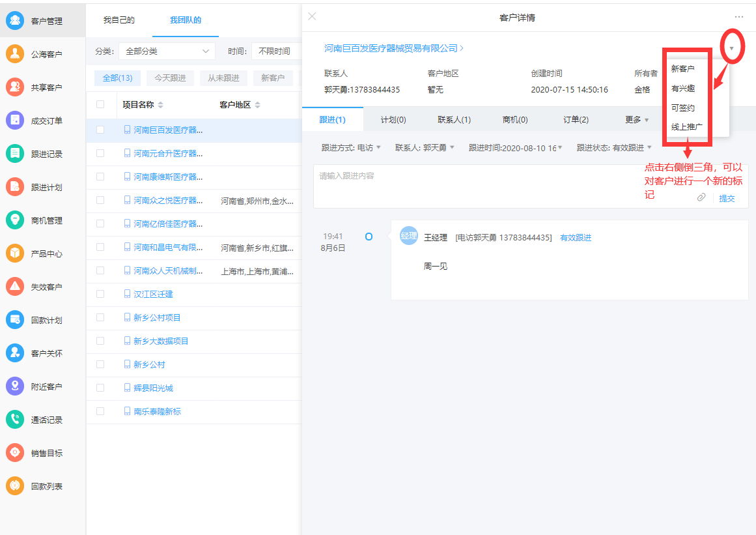Select the 计划(0) tab
Viewport: 756px width, 535px height.
click(393, 120)
